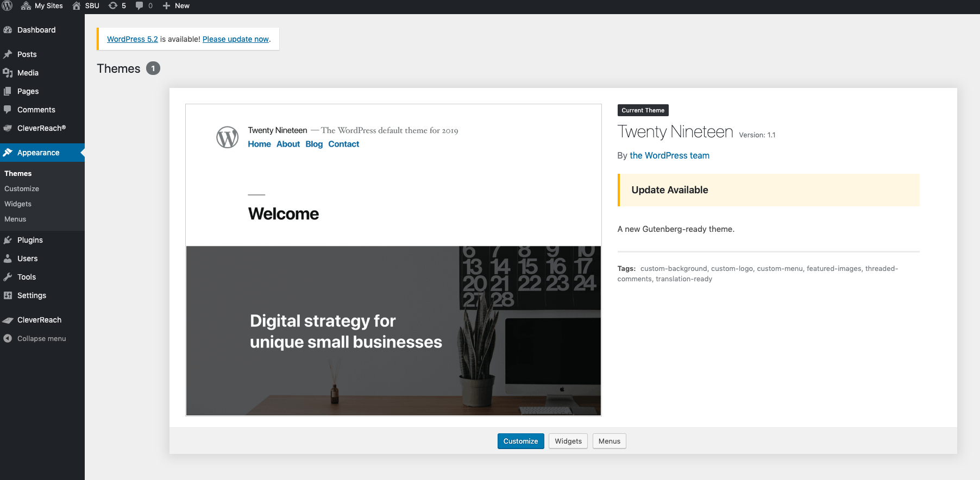
Task: Click Please update now link
Action: (236, 39)
